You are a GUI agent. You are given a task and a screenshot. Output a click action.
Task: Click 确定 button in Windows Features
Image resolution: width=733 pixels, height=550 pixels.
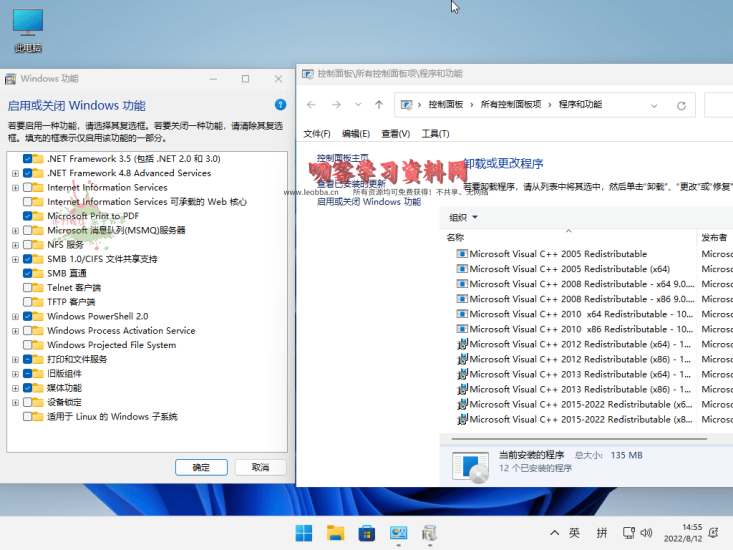click(x=201, y=467)
